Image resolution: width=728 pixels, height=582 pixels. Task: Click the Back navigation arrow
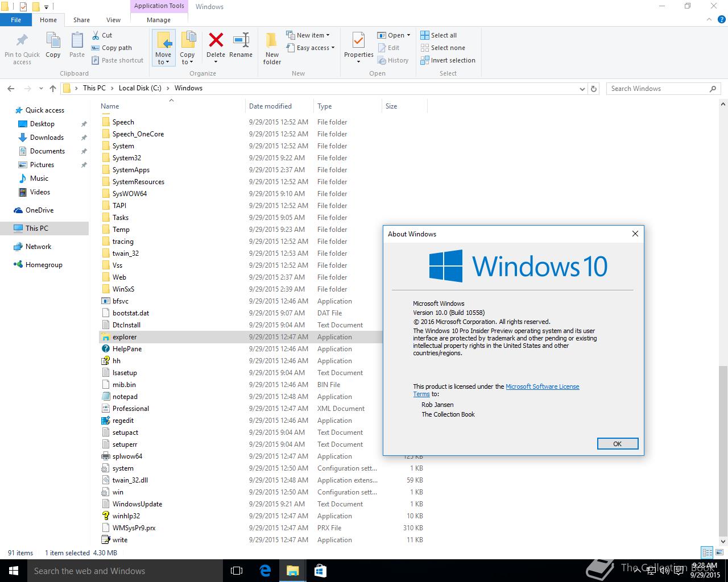click(11, 89)
